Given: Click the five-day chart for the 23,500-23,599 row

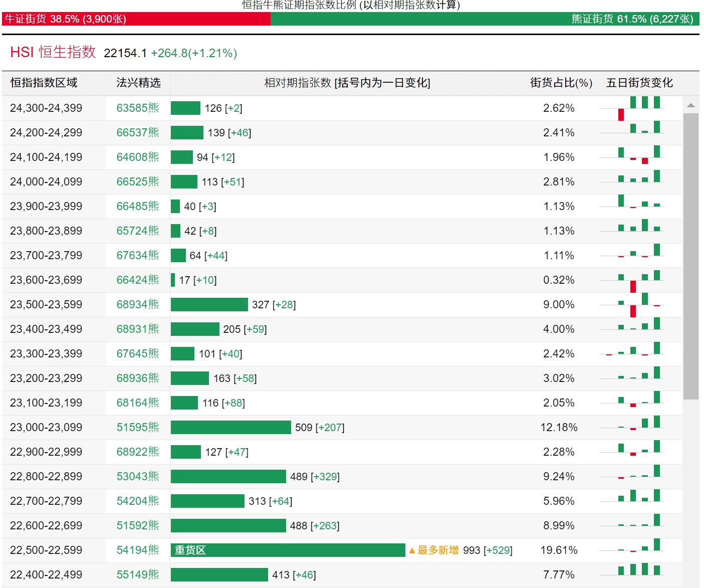Looking at the screenshot, I should click(632, 305).
